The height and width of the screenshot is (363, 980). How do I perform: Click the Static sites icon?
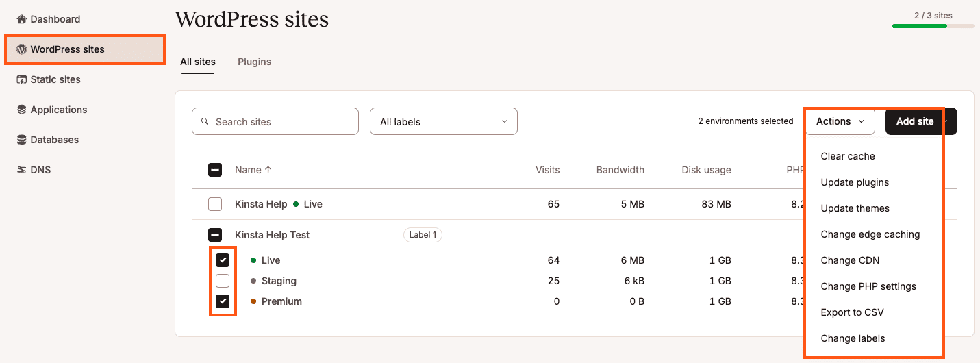[21, 79]
